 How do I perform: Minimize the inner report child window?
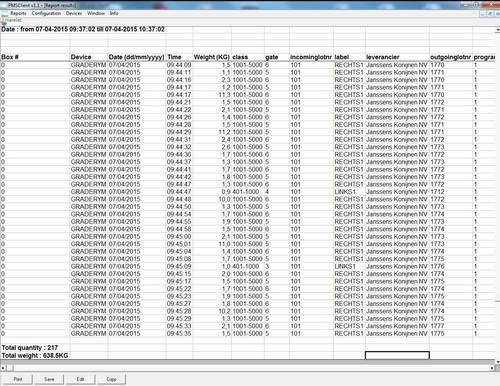point(483,14)
